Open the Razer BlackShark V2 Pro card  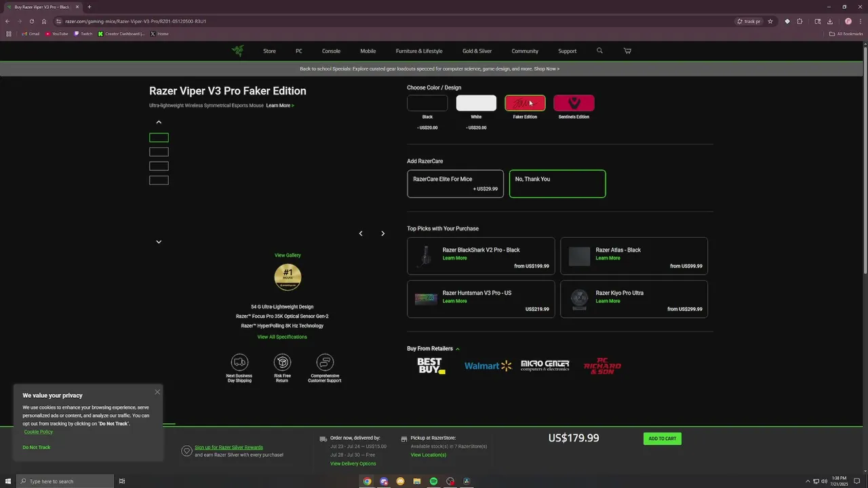(481, 256)
